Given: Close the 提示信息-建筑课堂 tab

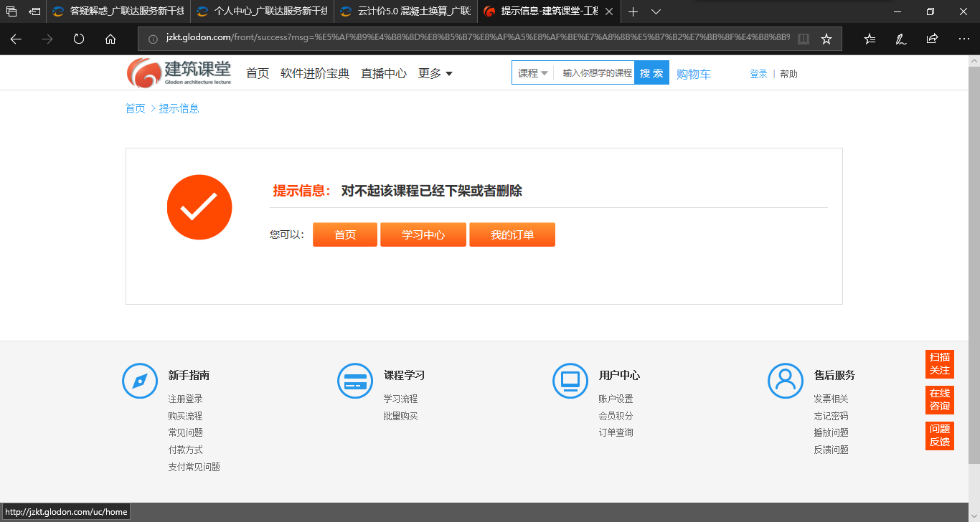Looking at the screenshot, I should tap(608, 11).
